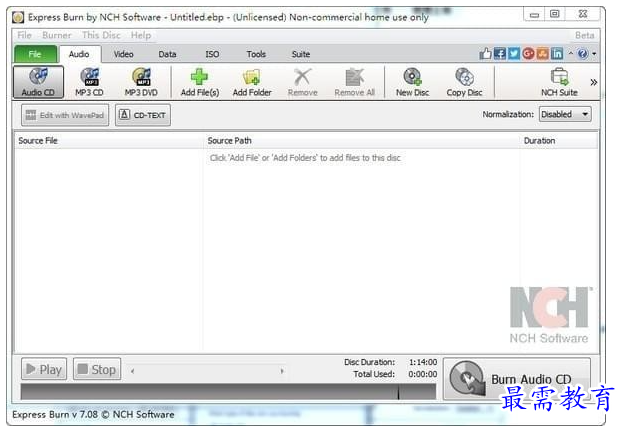Select the MP3 DVD disc type
This screenshot has height=430, width=623.
click(141, 82)
